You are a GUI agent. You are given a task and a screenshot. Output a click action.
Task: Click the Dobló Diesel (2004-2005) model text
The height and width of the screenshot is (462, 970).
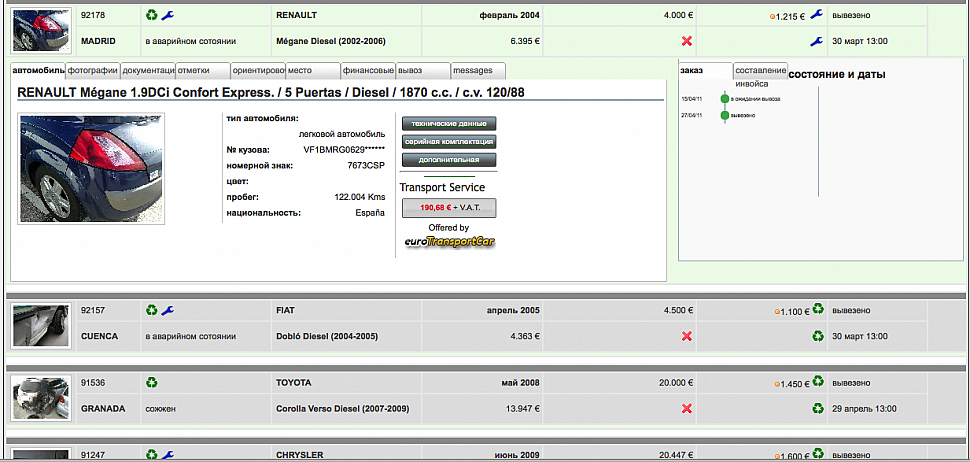point(327,336)
